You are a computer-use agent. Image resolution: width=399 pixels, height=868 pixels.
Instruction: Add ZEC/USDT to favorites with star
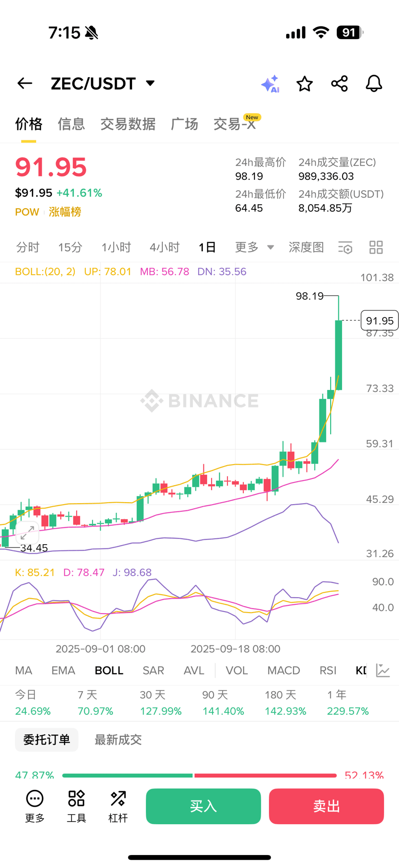point(305,84)
